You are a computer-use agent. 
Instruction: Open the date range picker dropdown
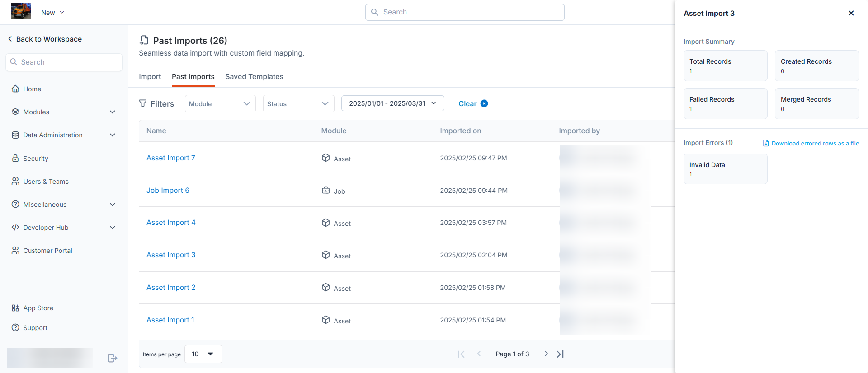point(392,103)
